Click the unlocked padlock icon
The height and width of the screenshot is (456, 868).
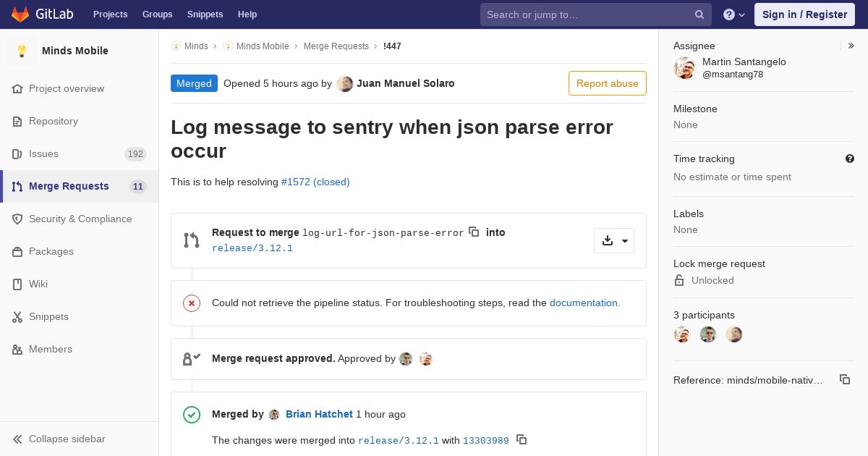[x=679, y=280]
